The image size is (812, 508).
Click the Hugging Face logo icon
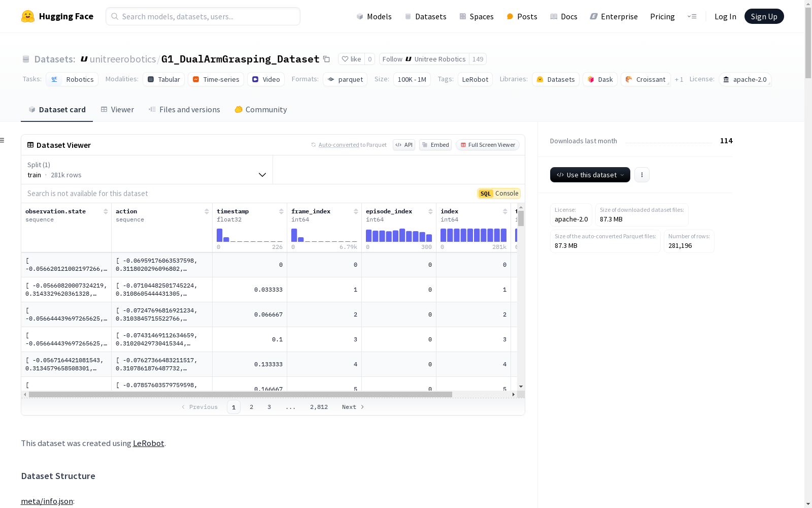[28, 16]
